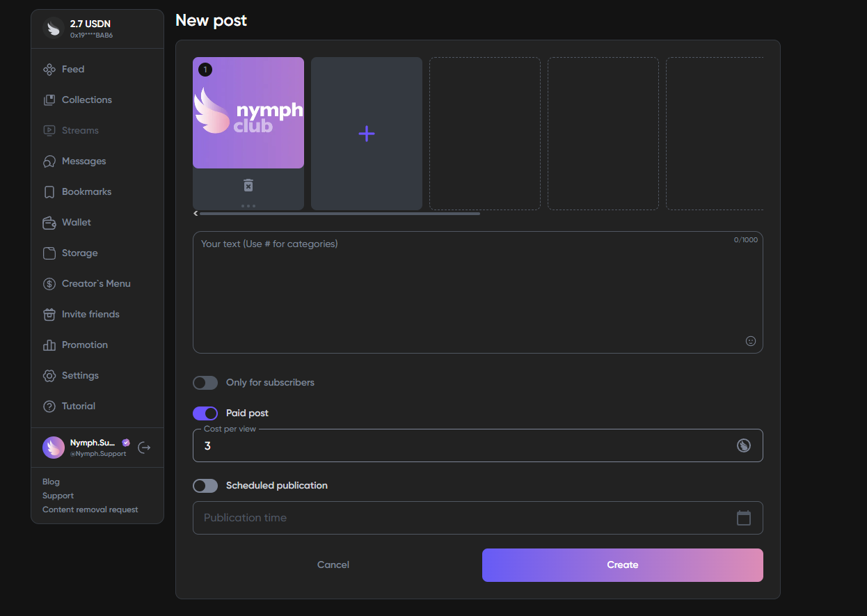The image size is (867, 616).
Task: Click the Scheduled publication label
Action: point(277,486)
